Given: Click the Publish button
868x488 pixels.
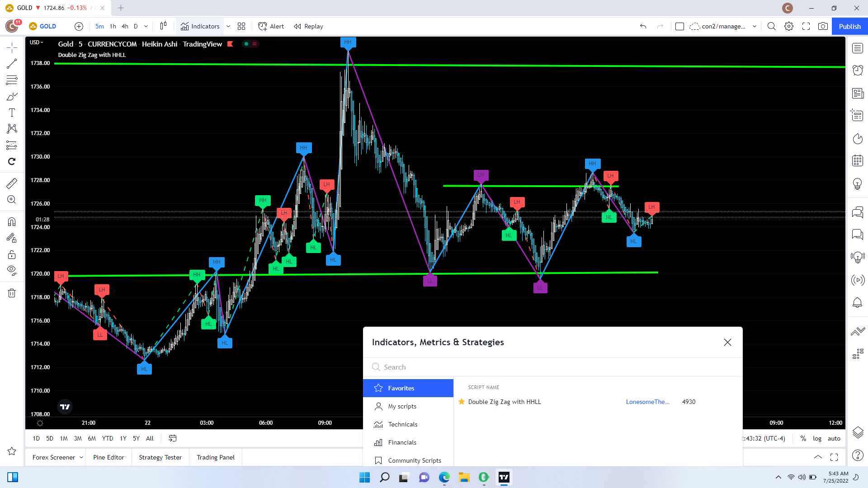Looking at the screenshot, I should tap(849, 26).
